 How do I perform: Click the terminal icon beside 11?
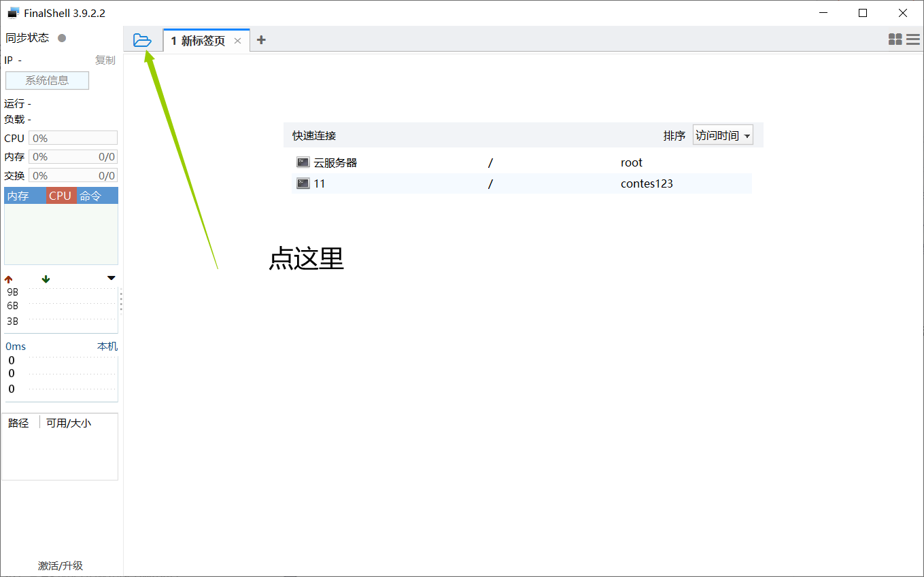[303, 183]
